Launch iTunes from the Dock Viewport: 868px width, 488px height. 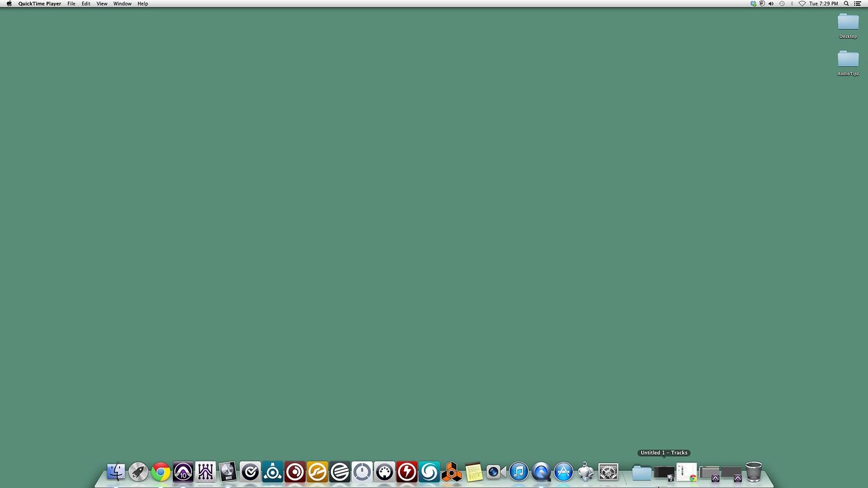(519, 471)
